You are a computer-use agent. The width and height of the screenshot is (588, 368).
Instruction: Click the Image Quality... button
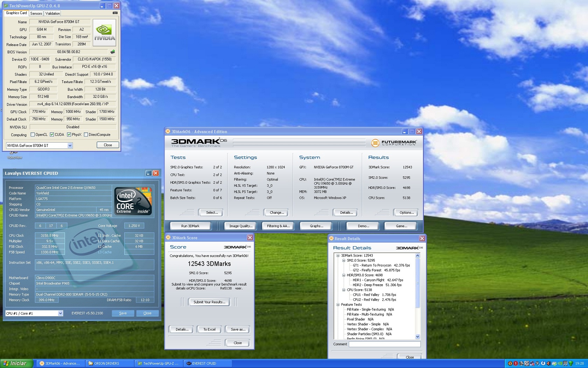click(241, 226)
